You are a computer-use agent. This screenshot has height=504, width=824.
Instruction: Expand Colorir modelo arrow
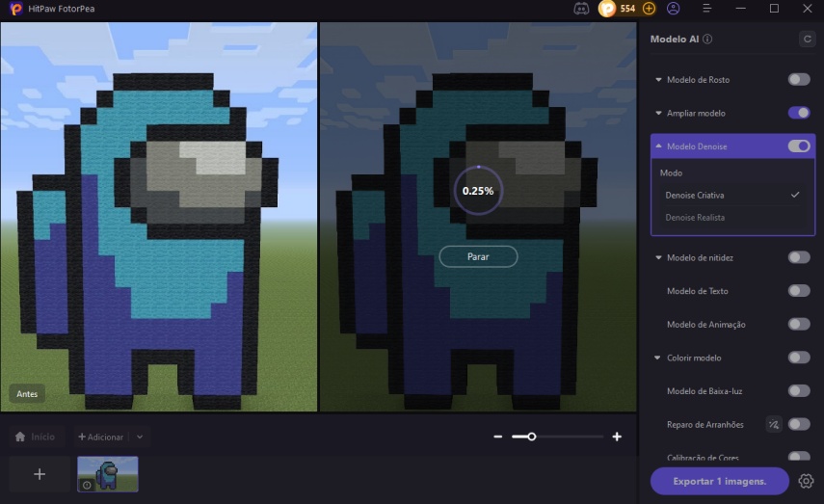pyautogui.click(x=657, y=358)
